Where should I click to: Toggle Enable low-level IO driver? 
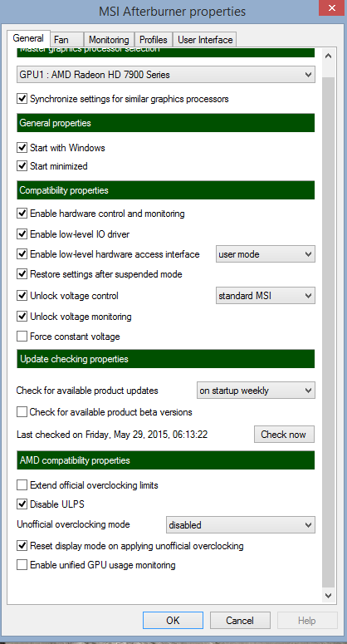click(22, 234)
